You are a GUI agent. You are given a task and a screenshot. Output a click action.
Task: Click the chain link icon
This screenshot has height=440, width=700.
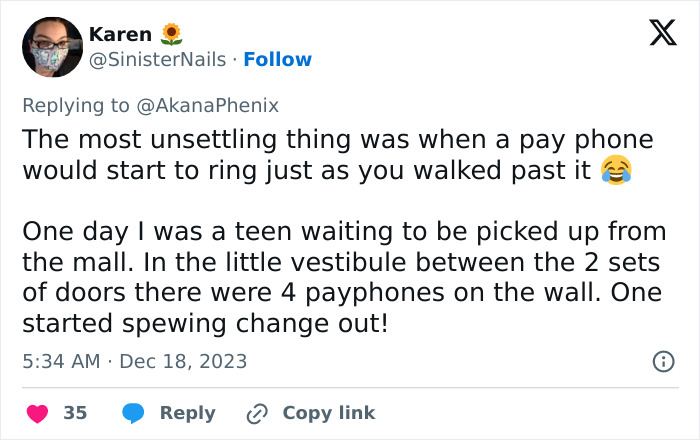click(x=256, y=413)
